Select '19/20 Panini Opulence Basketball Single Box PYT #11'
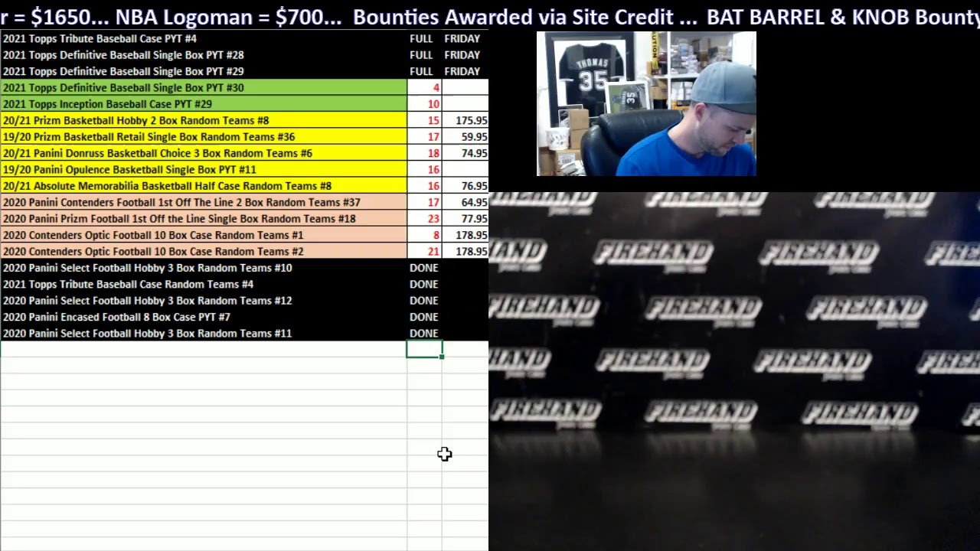Screen dimensions: 980x551 (x=204, y=169)
